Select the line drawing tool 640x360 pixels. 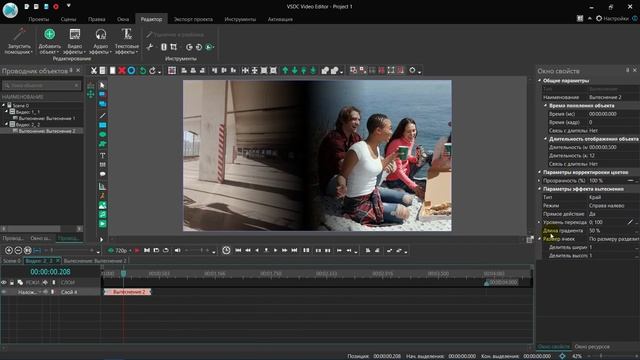[x=102, y=116]
